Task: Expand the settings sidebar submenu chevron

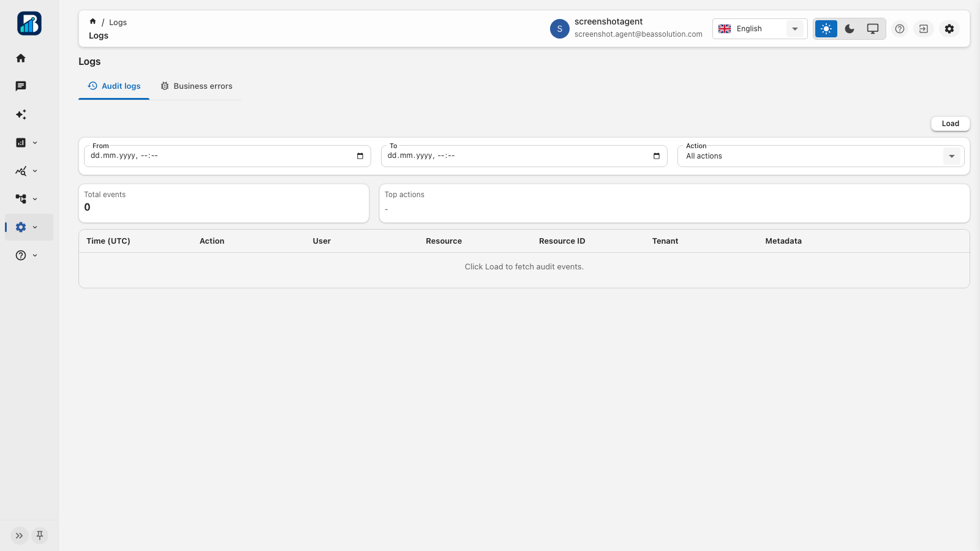Action: 35,227
